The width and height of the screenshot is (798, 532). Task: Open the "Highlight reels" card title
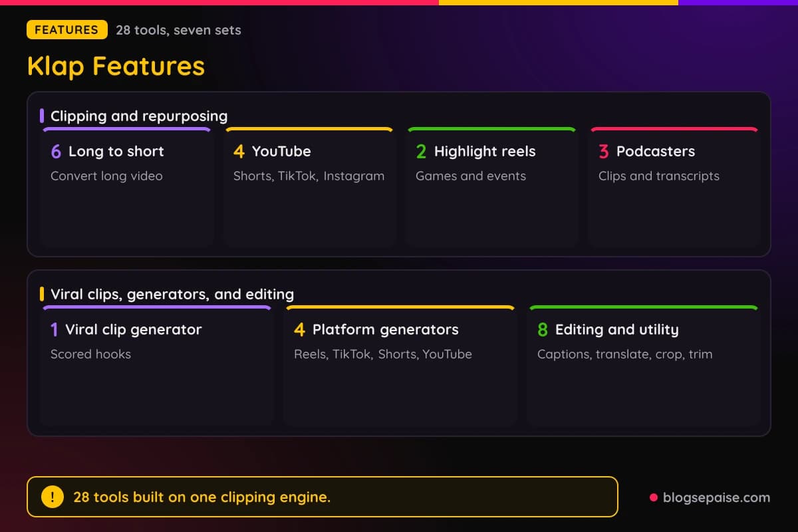485,151
